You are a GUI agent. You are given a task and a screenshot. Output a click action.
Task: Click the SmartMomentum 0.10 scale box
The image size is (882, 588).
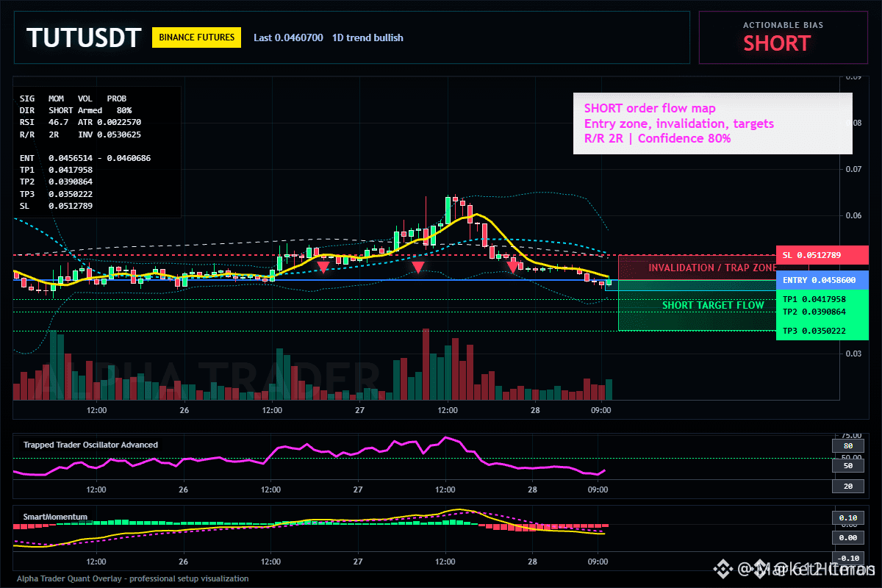tap(847, 517)
